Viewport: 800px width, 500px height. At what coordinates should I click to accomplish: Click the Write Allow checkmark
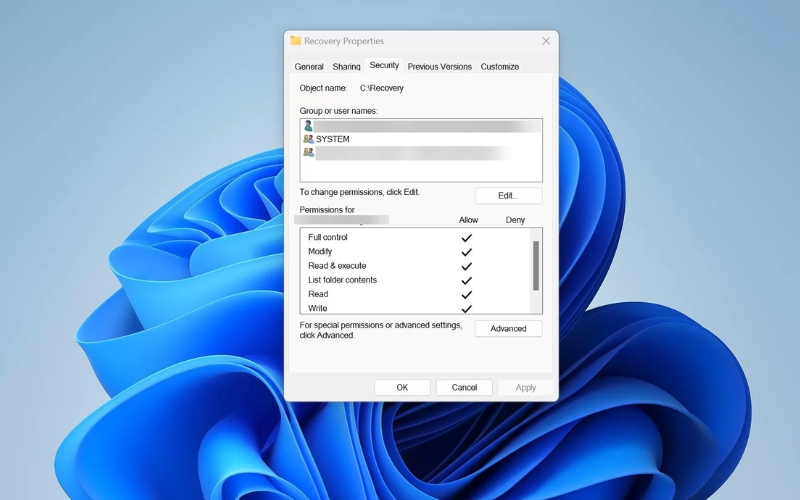pyautogui.click(x=466, y=309)
